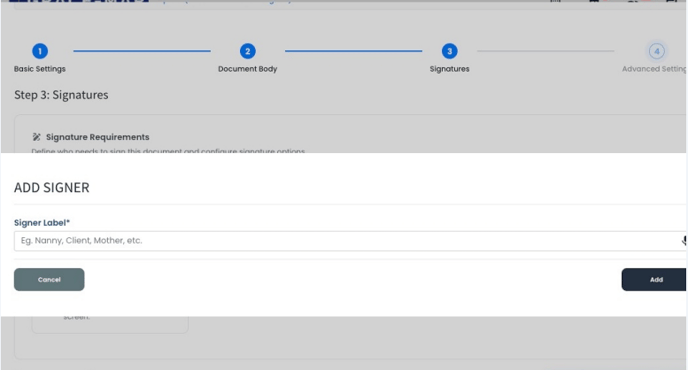Click the ADD SIGNER dialog title
The height and width of the screenshot is (370, 688).
point(52,187)
